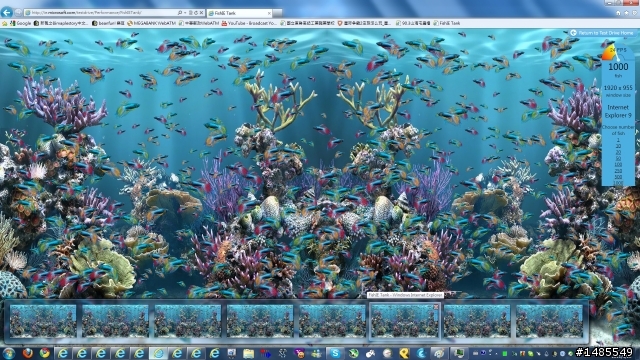Open the bearfun! favorites bar link
This screenshot has width=640, height=360.
pos(108,23)
